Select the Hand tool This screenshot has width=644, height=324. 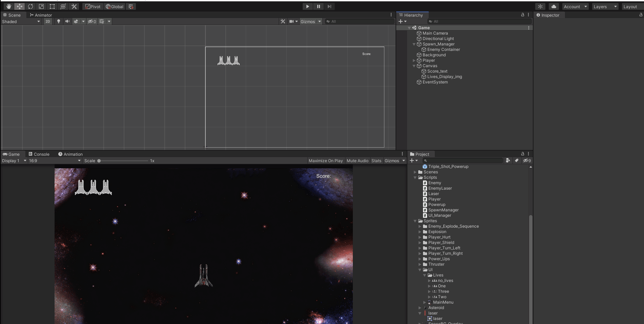coord(8,6)
